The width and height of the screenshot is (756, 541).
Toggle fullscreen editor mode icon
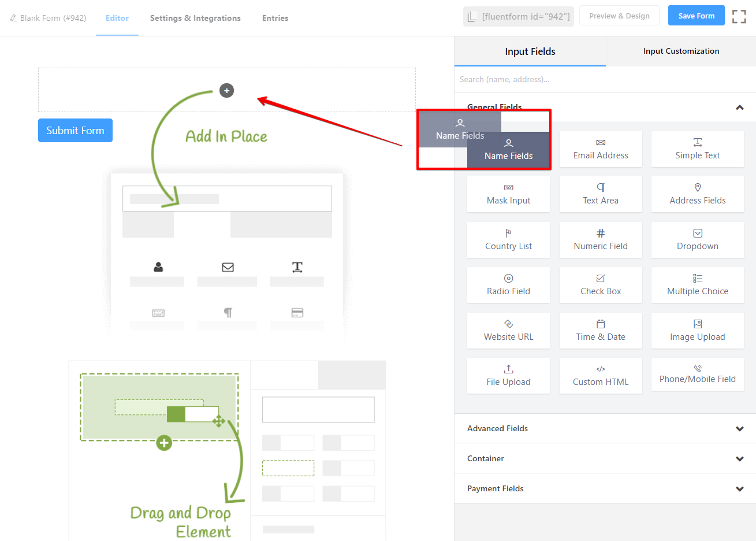(x=739, y=16)
